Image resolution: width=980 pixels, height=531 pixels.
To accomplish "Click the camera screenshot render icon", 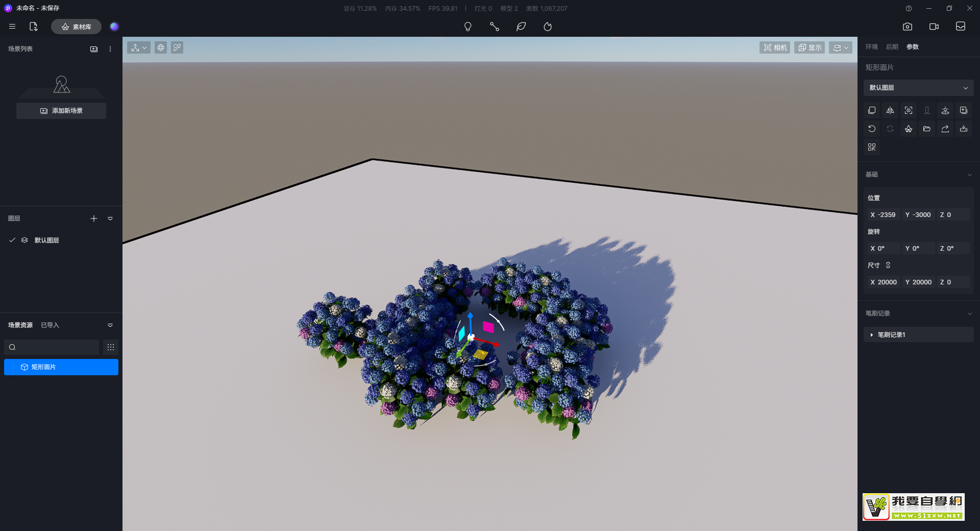I will pos(908,27).
